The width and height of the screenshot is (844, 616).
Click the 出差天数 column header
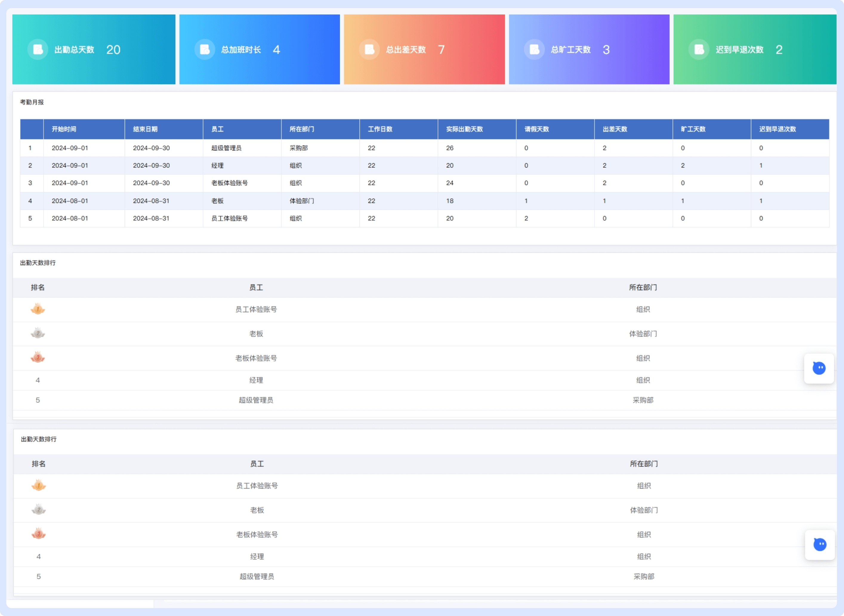click(x=615, y=129)
